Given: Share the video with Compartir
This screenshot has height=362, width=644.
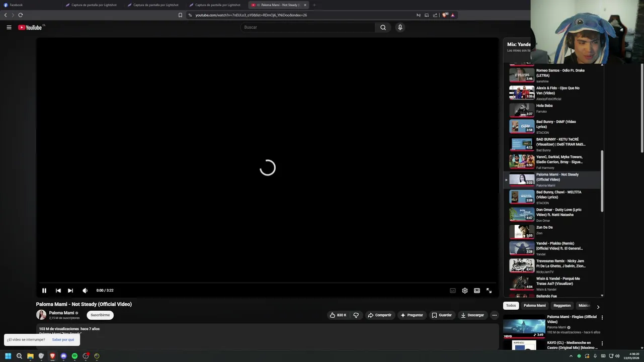Looking at the screenshot, I should (x=379, y=315).
